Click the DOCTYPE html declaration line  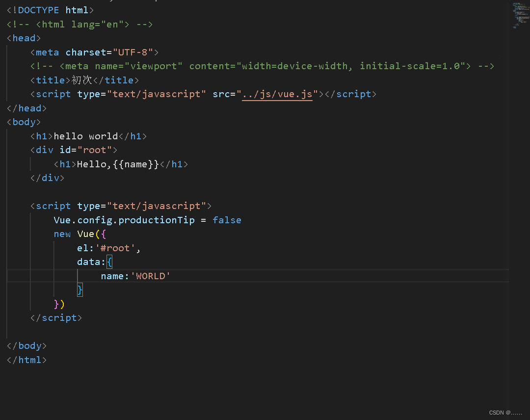(x=50, y=10)
